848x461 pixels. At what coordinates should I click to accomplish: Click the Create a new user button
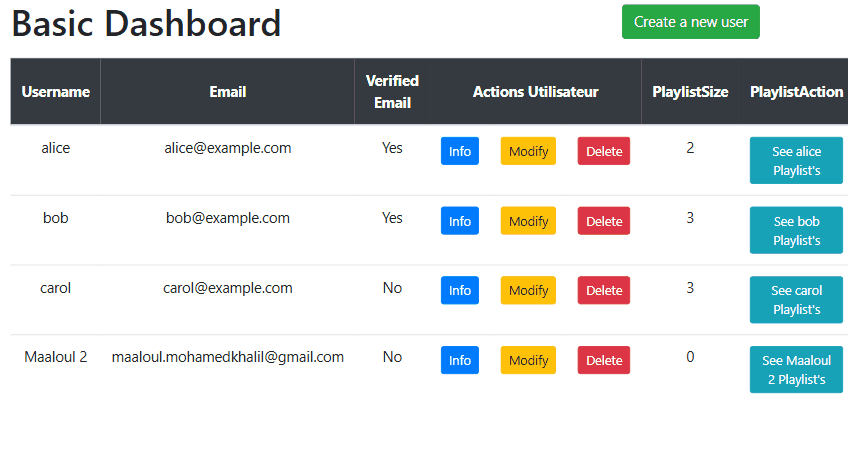[691, 22]
